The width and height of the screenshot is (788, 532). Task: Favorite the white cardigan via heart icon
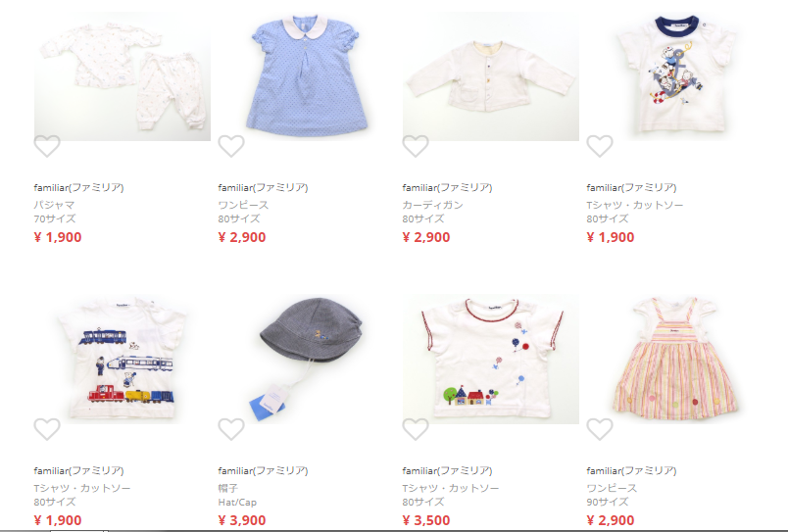416,146
